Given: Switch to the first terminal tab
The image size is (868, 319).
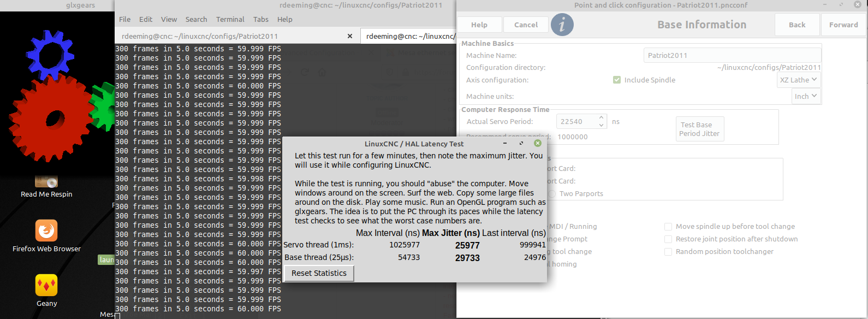Looking at the screenshot, I should click(237, 36).
